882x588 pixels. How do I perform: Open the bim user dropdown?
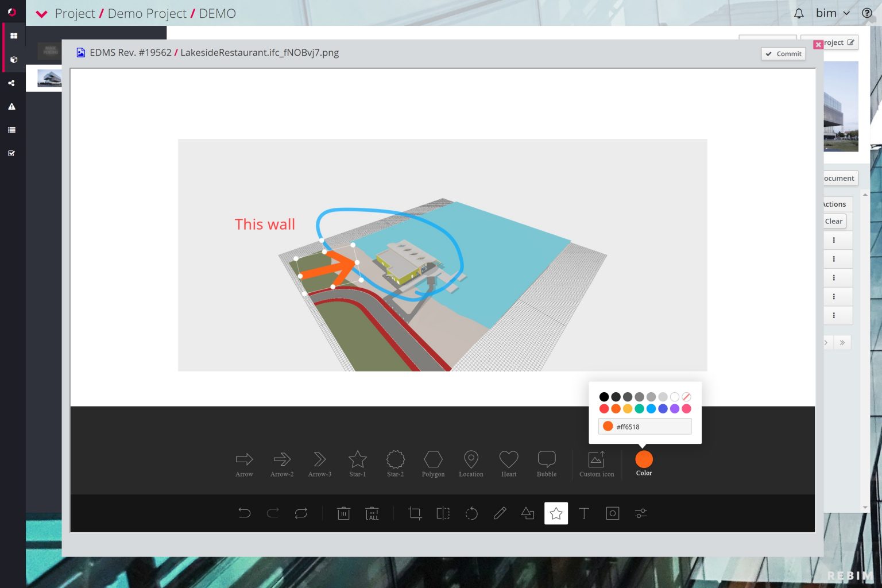(833, 13)
